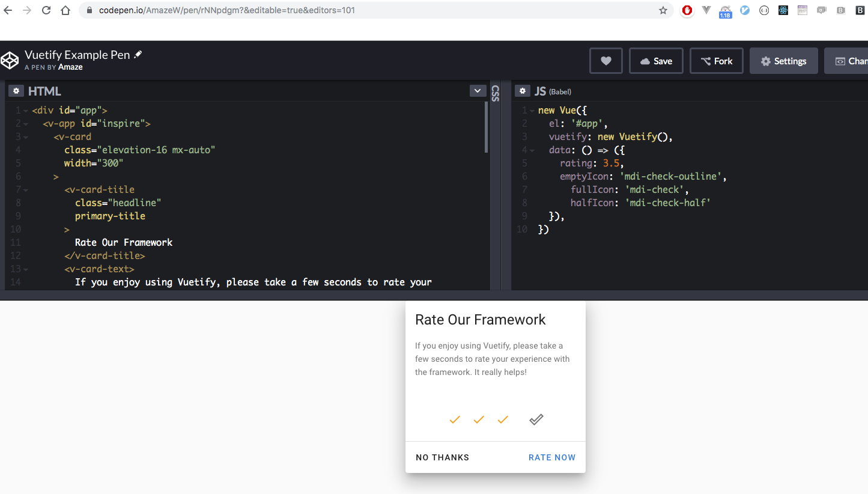The image size is (868, 494).
Task: Open the dark square B extension
Action: 860,10
